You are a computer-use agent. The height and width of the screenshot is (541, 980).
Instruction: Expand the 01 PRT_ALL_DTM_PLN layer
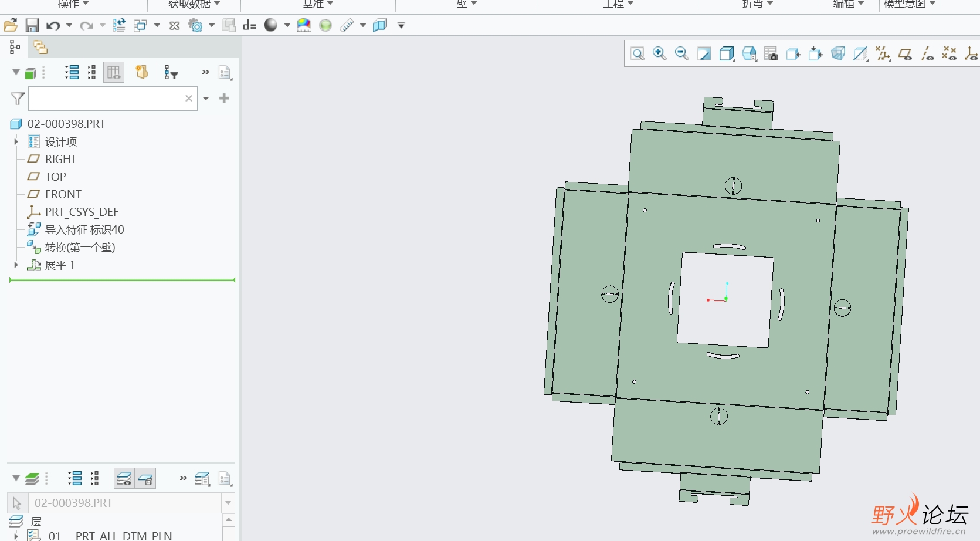[x=16, y=535]
